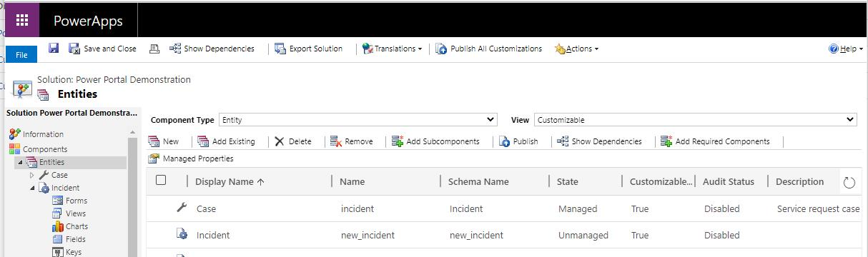
Task: Click Publish in grid toolbar
Action: click(x=519, y=141)
